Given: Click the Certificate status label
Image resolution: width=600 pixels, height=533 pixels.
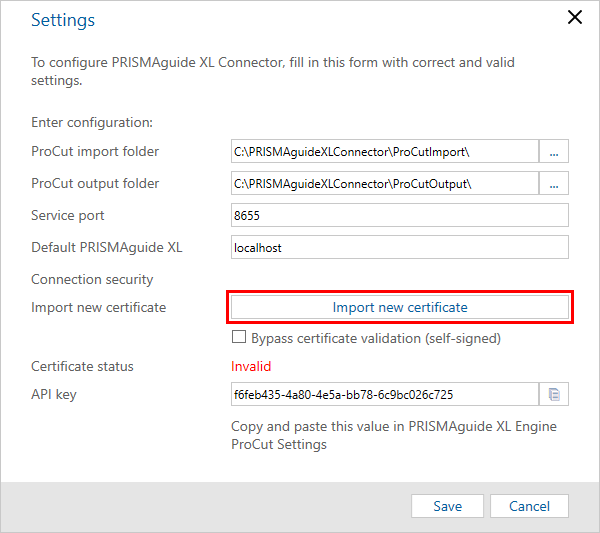Looking at the screenshot, I should (x=82, y=367).
